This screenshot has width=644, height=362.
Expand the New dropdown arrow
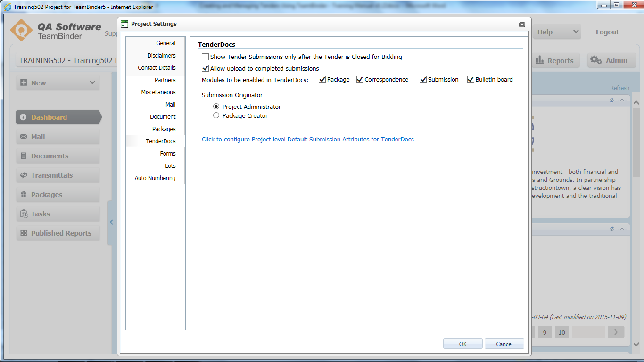(92, 82)
